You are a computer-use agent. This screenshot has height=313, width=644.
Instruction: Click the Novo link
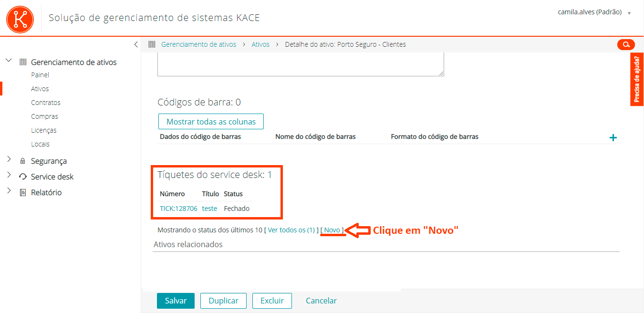point(332,230)
